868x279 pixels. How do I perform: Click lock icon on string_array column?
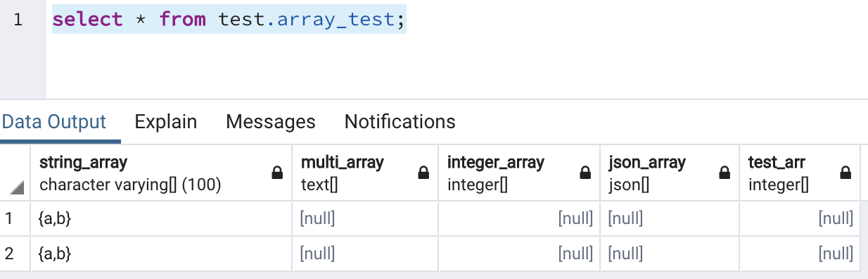(x=278, y=173)
